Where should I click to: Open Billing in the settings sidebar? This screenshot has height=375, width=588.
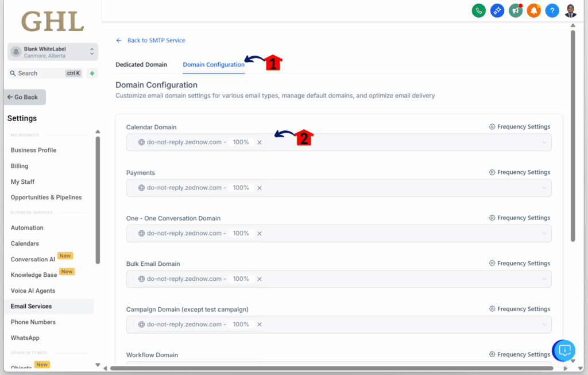(20, 166)
